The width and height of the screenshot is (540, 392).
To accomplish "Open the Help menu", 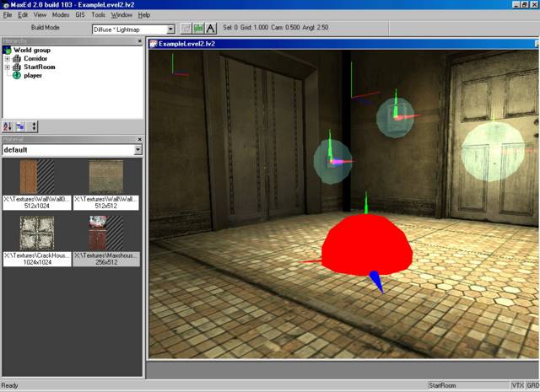I will pos(144,15).
